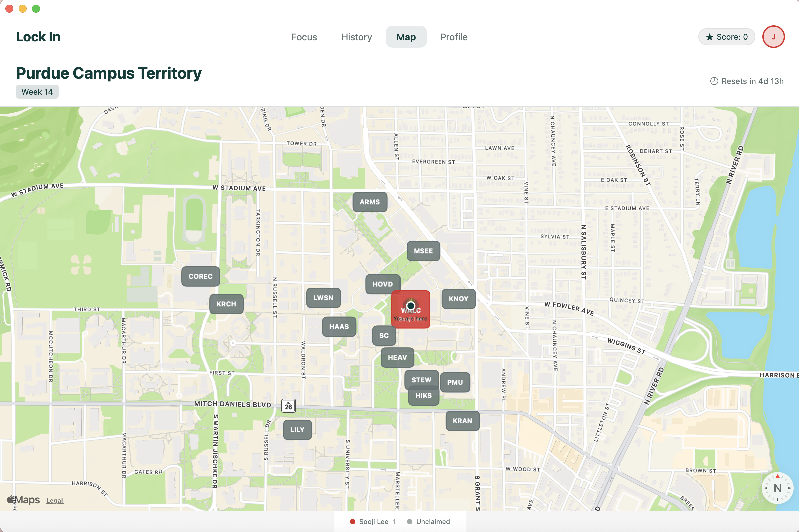This screenshot has height=532, width=799.
Task: Open the Focus tab
Action: click(304, 37)
